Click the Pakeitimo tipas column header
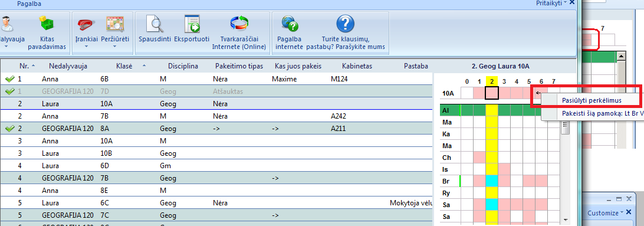 239,66
